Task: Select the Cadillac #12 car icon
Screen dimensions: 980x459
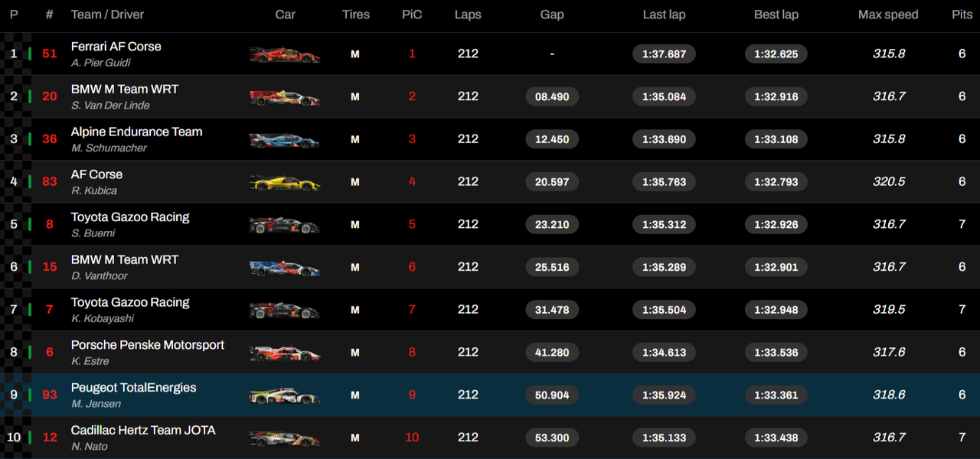Action: pos(285,438)
